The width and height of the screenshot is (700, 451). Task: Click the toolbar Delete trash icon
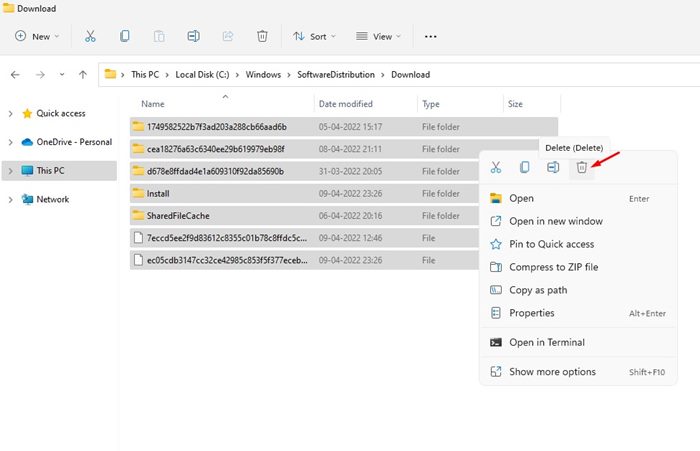tap(262, 36)
